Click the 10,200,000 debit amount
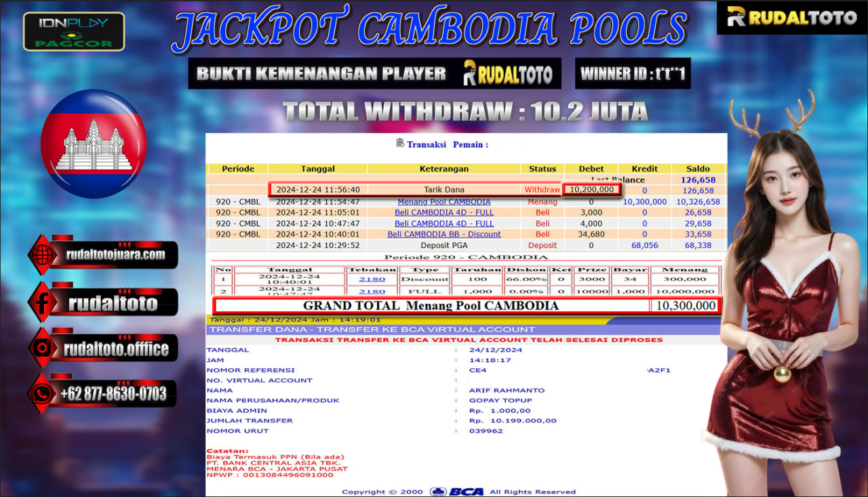Image resolution: width=868 pixels, height=497 pixels. (x=591, y=190)
